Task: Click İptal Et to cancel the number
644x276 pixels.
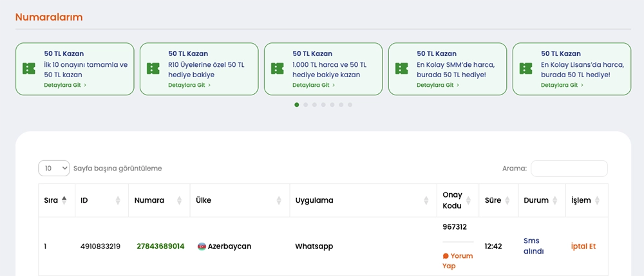Action: pyautogui.click(x=583, y=246)
